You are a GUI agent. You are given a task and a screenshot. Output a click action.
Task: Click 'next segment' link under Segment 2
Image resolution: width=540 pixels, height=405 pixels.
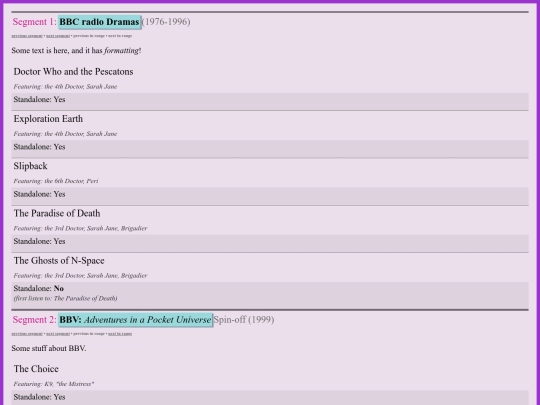[x=58, y=334]
